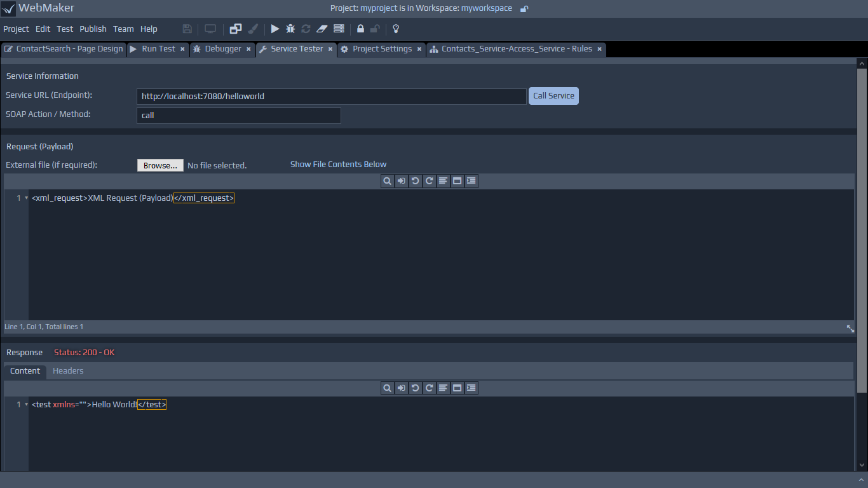This screenshot has width=868, height=488.
Task: Click the Debugger bug icon in toolbar
Action: 290,29
